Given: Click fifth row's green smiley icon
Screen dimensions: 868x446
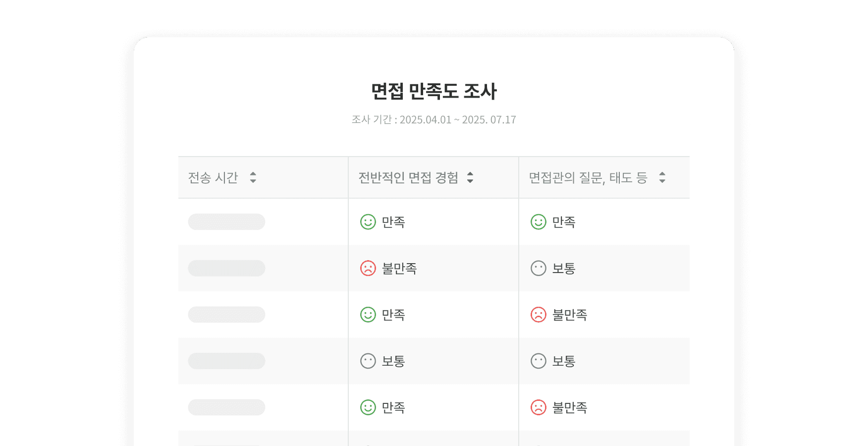Looking at the screenshot, I should (368, 407).
